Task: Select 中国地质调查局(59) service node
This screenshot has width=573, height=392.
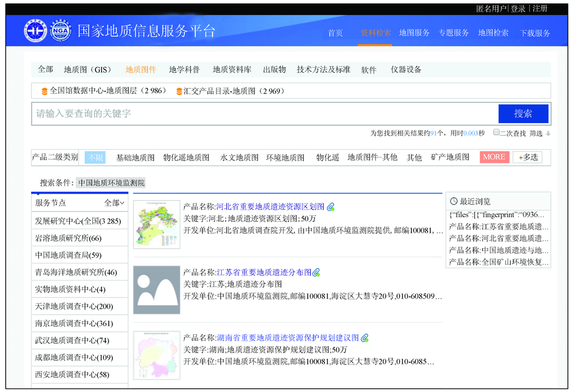Action: pos(80,255)
